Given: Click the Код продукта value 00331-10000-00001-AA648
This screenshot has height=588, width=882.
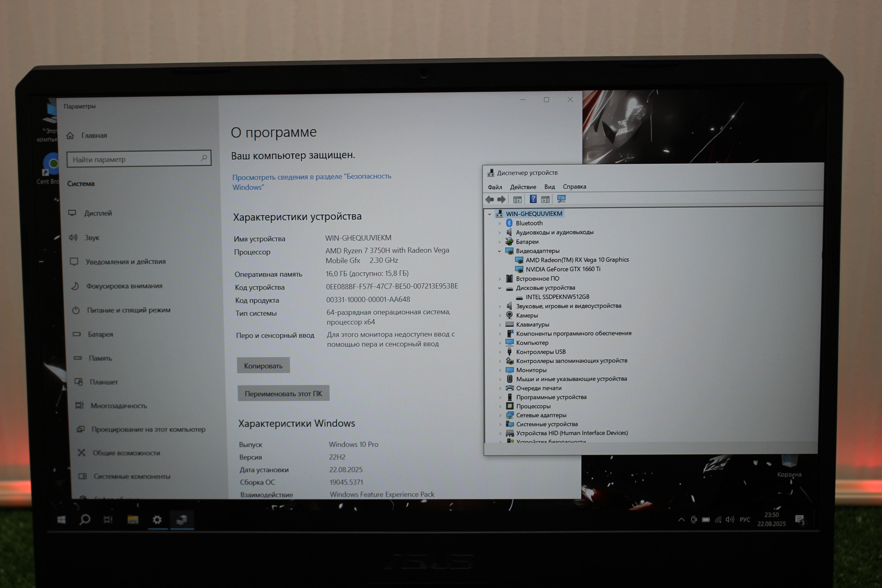Looking at the screenshot, I should pyautogui.click(x=368, y=299).
